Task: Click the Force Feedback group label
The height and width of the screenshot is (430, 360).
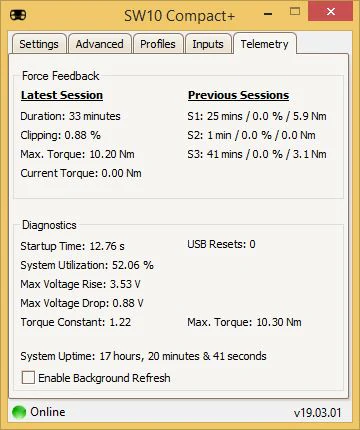Action: [61, 76]
